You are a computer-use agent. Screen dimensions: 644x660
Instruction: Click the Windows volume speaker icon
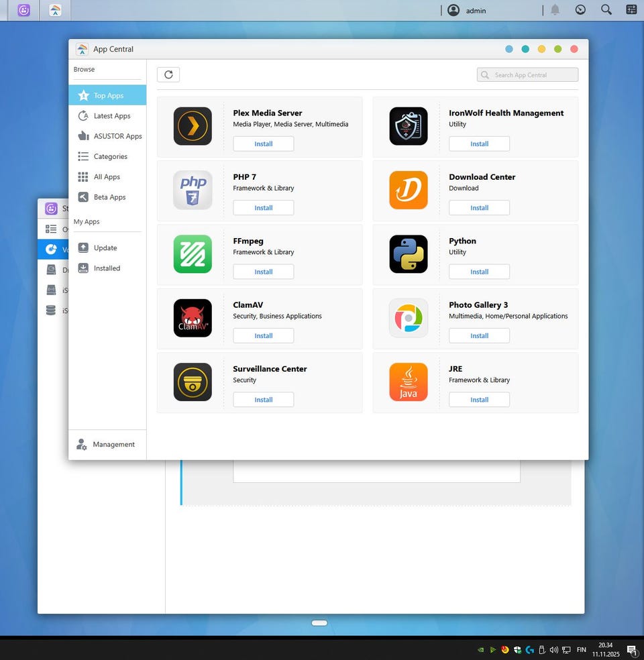554,650
